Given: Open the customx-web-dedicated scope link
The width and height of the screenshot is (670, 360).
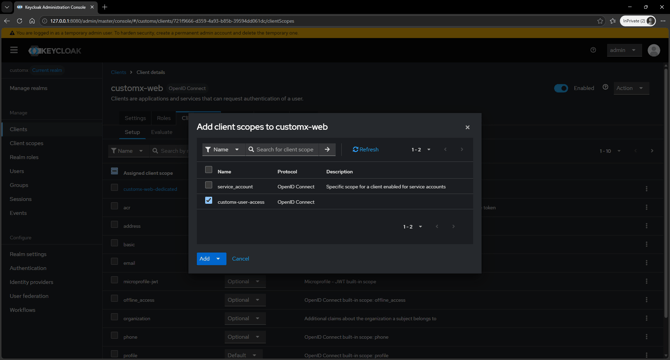Looking at the screenshot, I should pyautogui.click(x=150, y=189).
